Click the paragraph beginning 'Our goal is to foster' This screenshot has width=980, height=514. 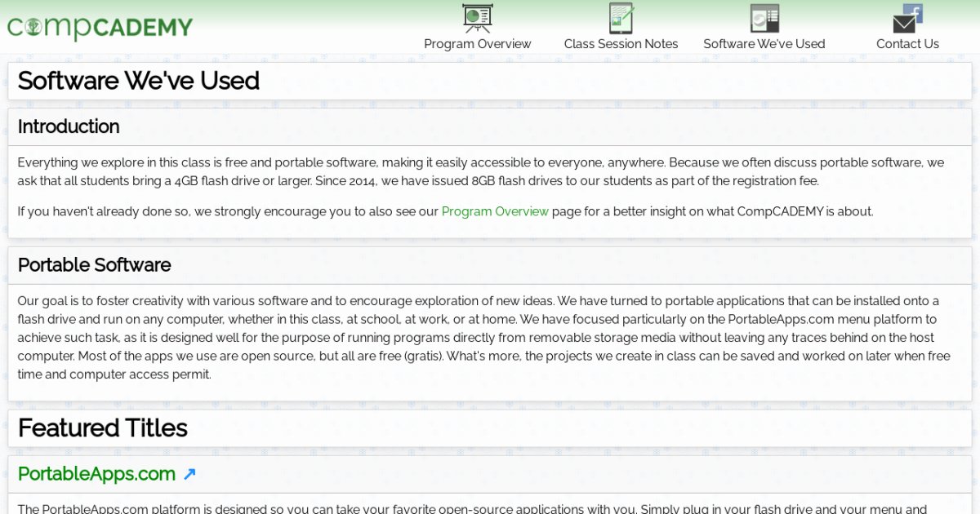click(483, 338)
